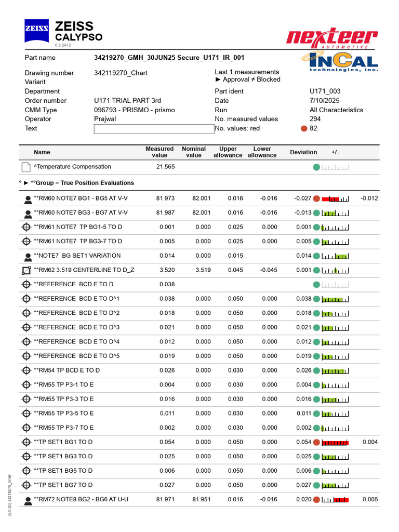This screenshot has height=532, width=399.
Task: Click icon of RM60 NOTE7 BG3 - BG7 row
Action: tap(28, 215)
